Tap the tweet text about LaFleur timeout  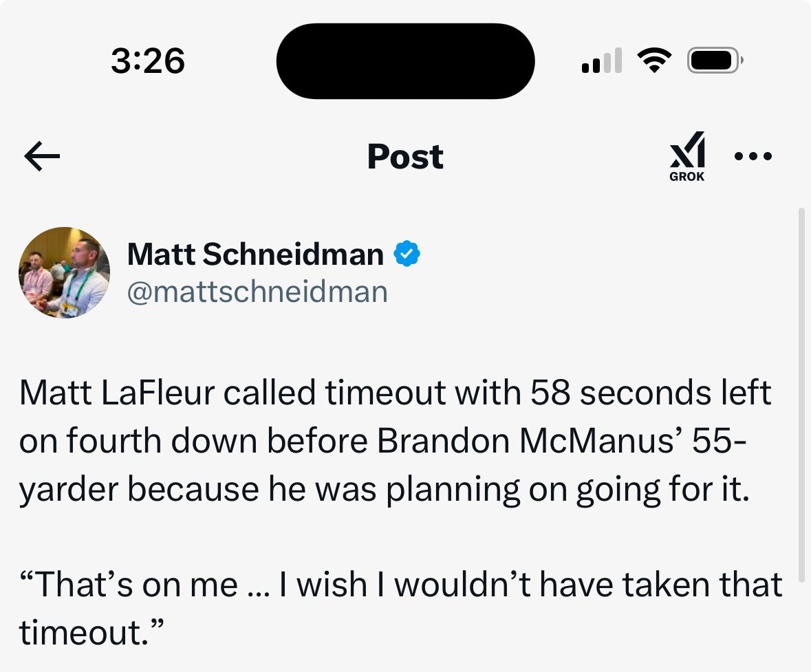[396, 442]
